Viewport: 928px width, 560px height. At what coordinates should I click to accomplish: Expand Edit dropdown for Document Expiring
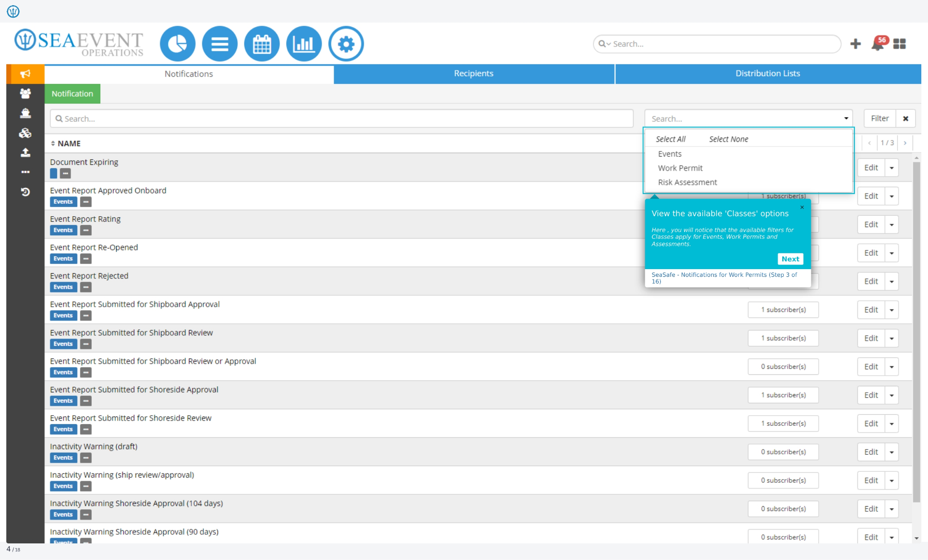point(892,167)
